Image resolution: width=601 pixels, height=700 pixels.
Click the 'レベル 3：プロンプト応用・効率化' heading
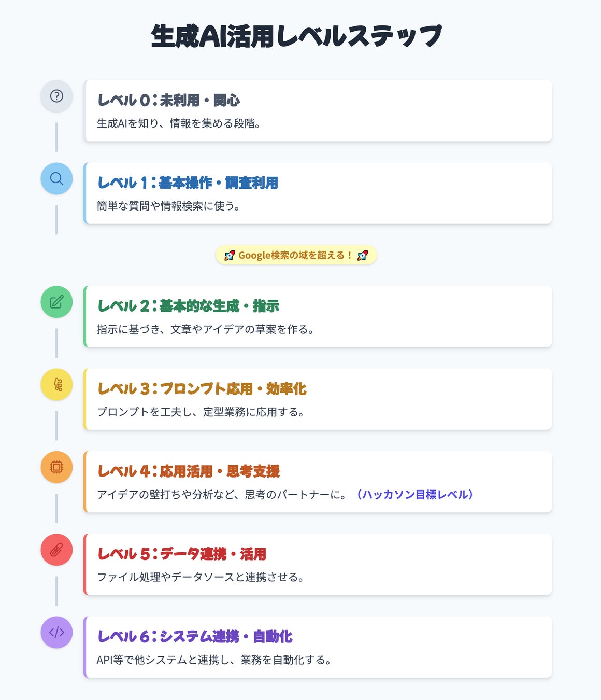click(202, 388)
